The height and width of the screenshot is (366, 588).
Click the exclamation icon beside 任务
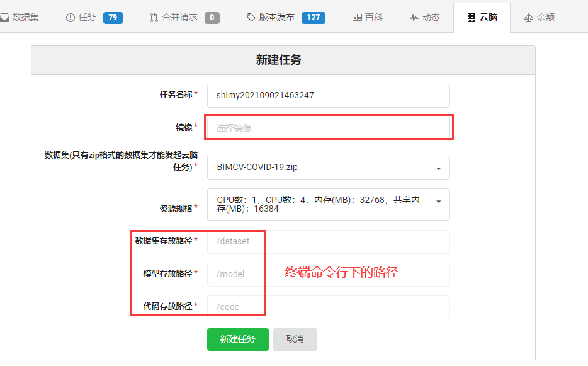click(x=70, y=18)
